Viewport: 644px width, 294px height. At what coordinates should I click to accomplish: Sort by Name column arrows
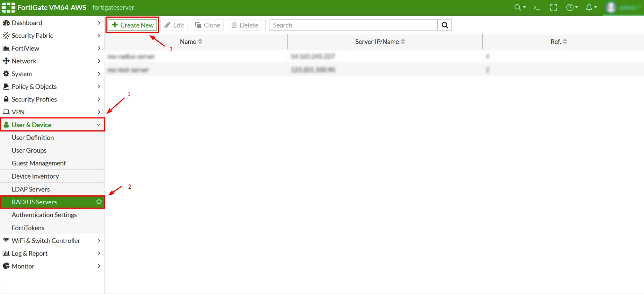[200, 42]
